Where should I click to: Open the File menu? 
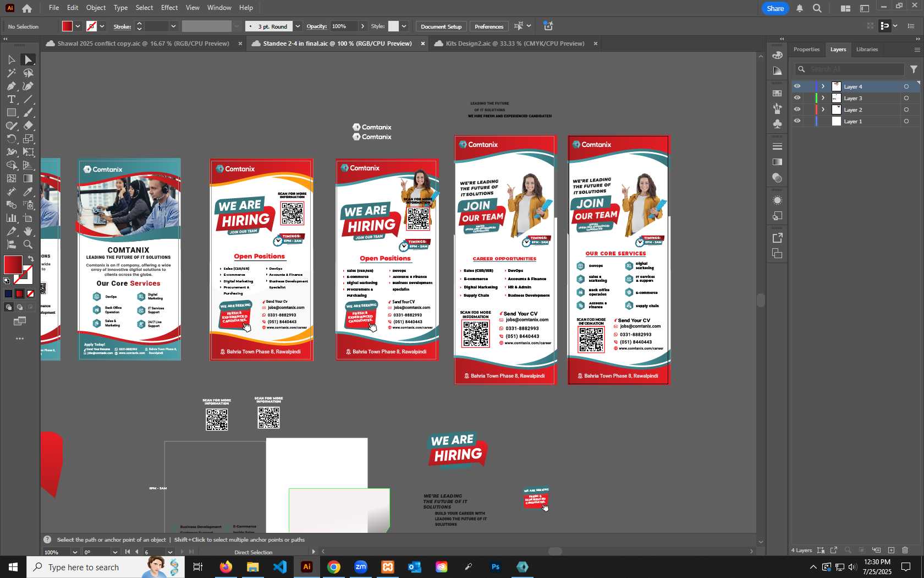[54, 8]
